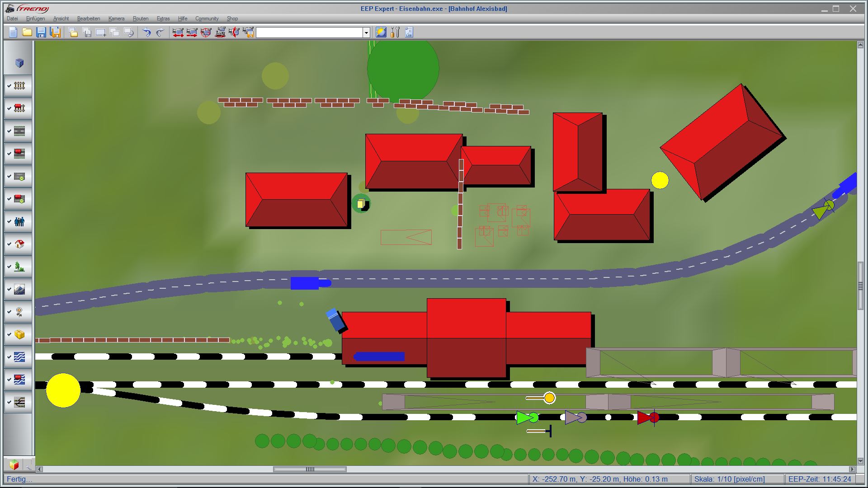Open an existing layout via the folder icon
This screenshot has width=868, height=488.
pyautogui.click(x=27, y=33)
